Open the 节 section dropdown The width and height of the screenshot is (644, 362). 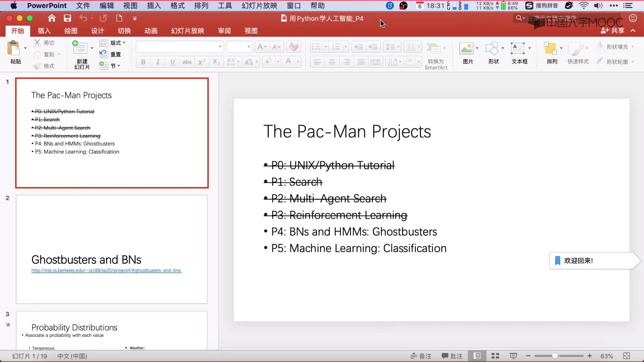(110, 66)
